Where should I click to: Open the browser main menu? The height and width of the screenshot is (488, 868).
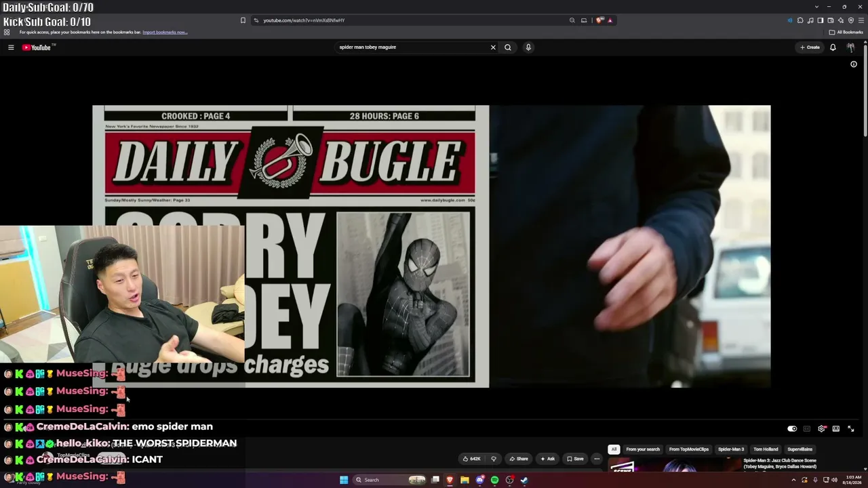coord(861,20)
